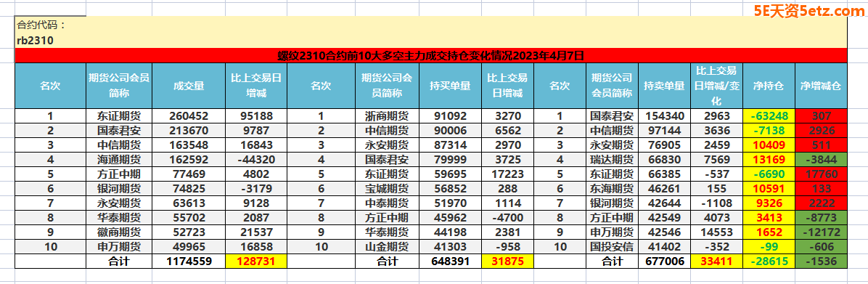The width and height of the screenshot is (868, 284).
Task: Select the rb2310 contract code cell
Action: (430, 41)
